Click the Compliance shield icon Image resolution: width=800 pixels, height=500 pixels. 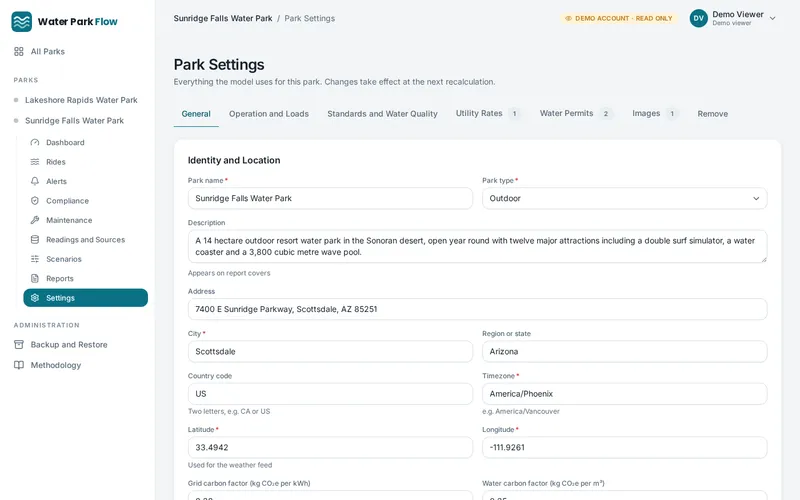35,201
